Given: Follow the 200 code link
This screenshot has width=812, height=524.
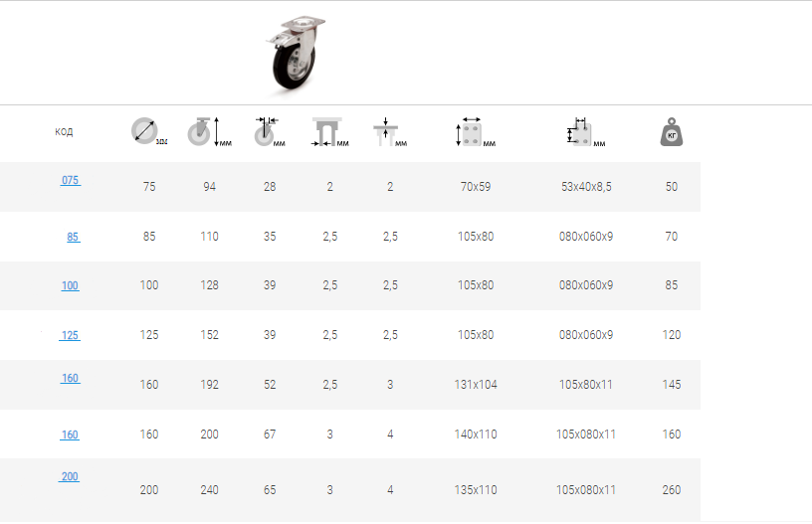Looking at the screenshot, I should 70,477.
